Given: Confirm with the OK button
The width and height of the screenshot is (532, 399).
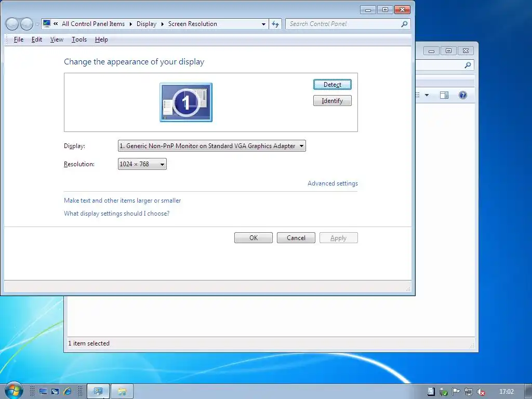Looking at the screenshot, I should (254, 238).
